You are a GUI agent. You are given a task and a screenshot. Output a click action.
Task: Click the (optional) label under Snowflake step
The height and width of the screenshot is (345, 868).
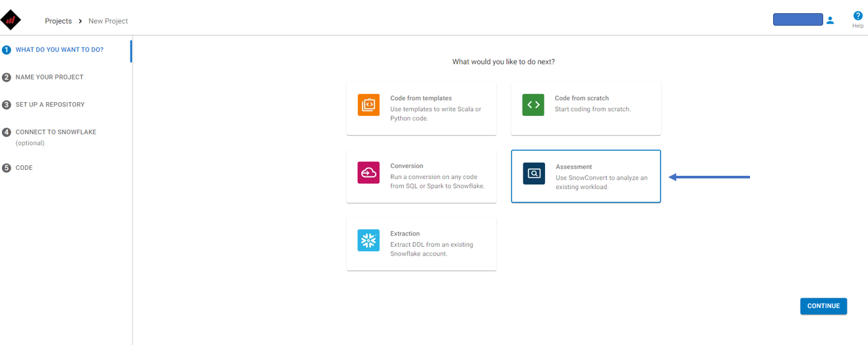coord(30,143)
